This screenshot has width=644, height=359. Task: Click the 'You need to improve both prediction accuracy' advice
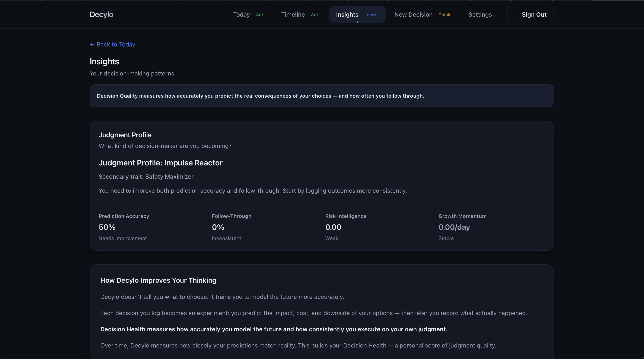tap(253, 191)
